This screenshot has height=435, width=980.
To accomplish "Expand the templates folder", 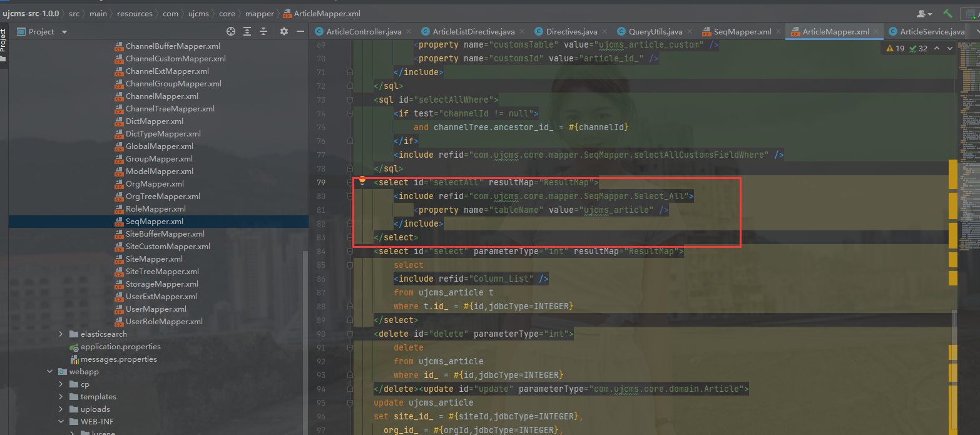I will 61,397.
